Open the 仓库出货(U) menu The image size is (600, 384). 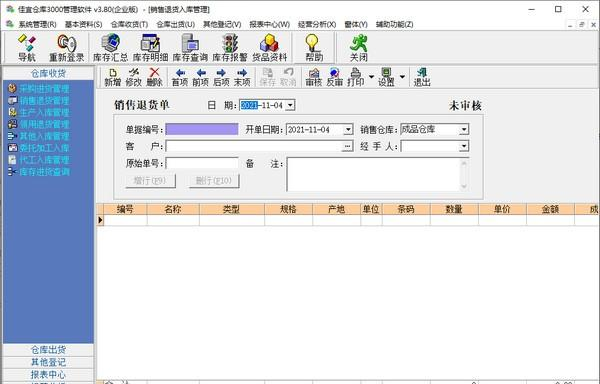tap(176, 24)
